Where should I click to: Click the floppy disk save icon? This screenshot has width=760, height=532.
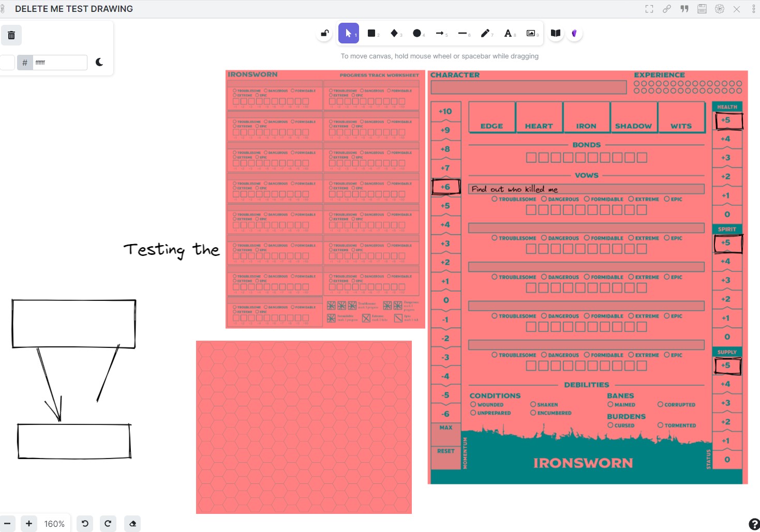[x=702, y=9]
